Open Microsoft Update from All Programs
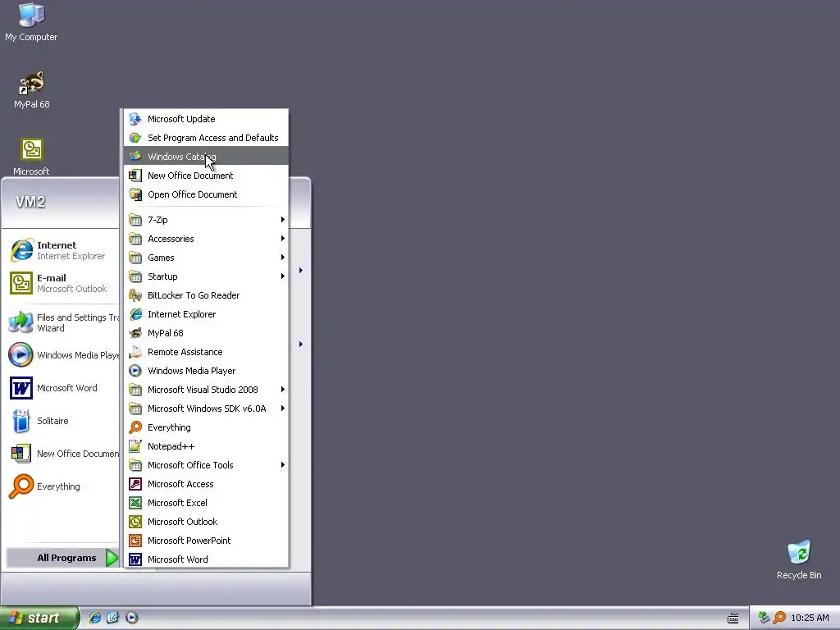 tap(206, 119)
